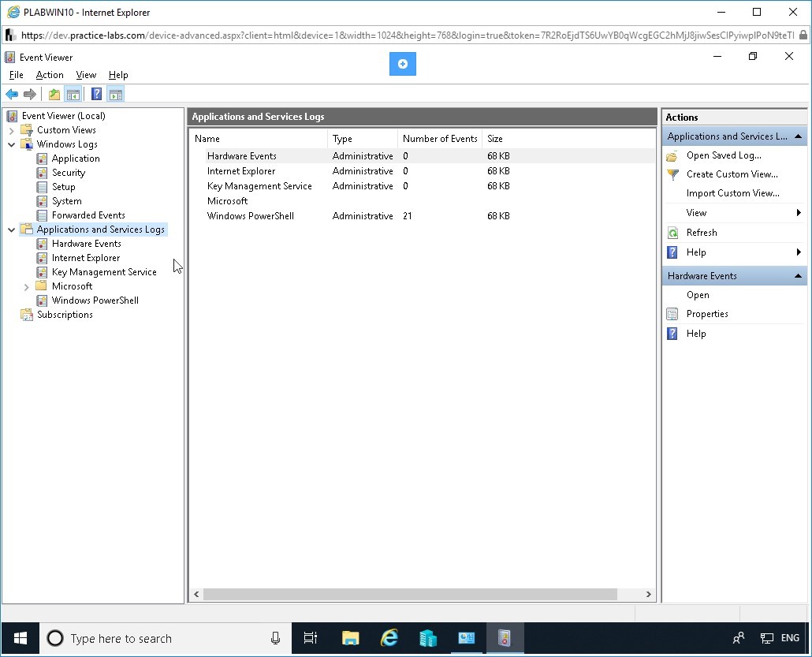The width and height of the screenshot is (812, 657).
Task: Click the horizontal scrollbar left arrow
Action: [x=196, y=595]
